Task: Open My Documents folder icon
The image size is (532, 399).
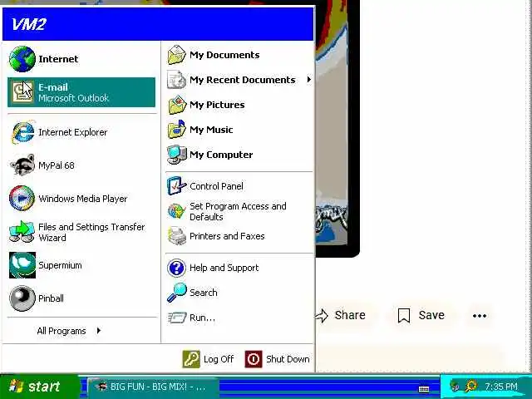Action: pyautogui.click(x=177, y=55)
